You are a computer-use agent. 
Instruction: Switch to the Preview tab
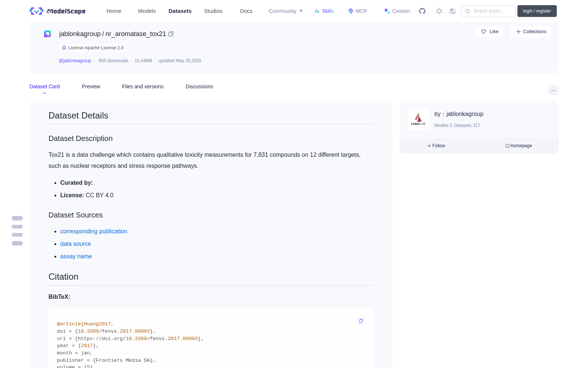coord(91,86)
